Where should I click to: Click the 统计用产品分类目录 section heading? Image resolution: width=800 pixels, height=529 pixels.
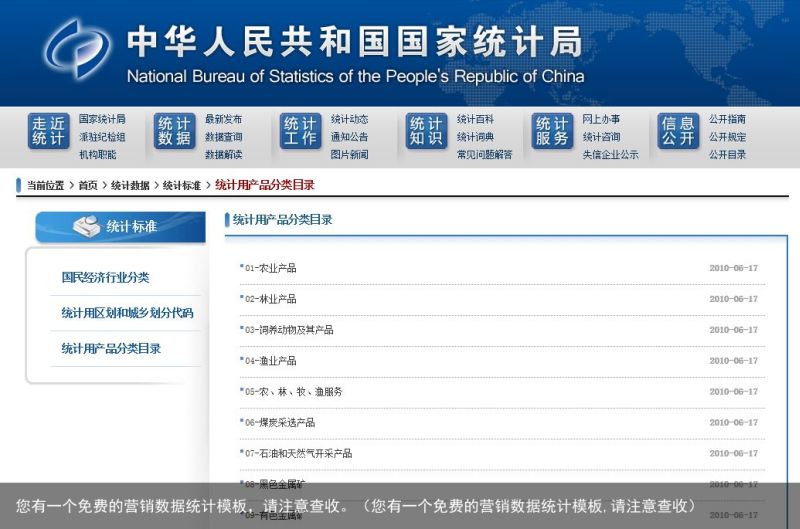click(283, 220)
